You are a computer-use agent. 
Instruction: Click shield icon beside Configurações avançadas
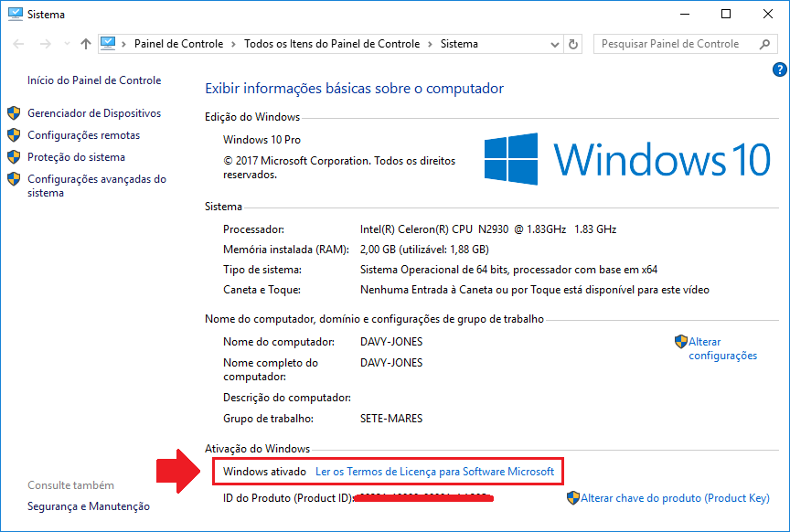pos(14,179)
